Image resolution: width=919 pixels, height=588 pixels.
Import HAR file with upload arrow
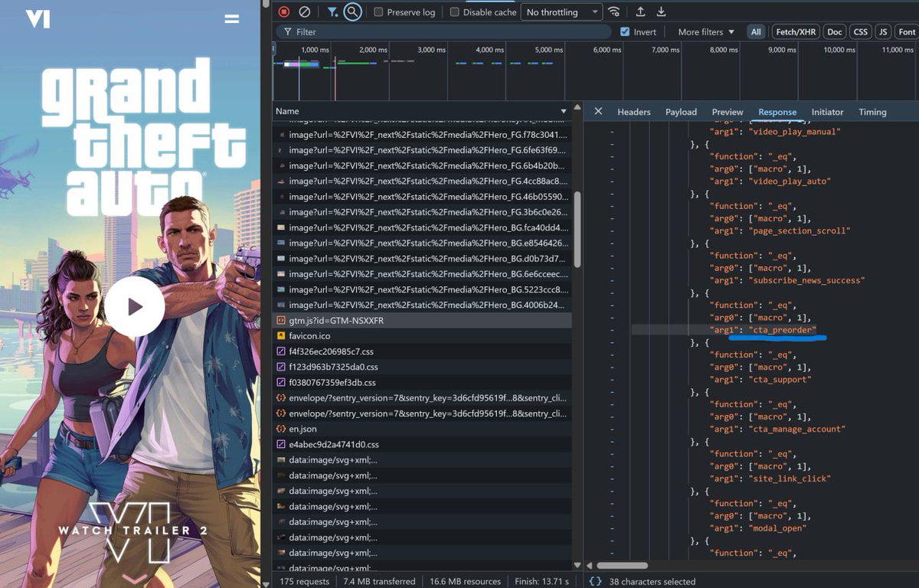click(640, 11)
